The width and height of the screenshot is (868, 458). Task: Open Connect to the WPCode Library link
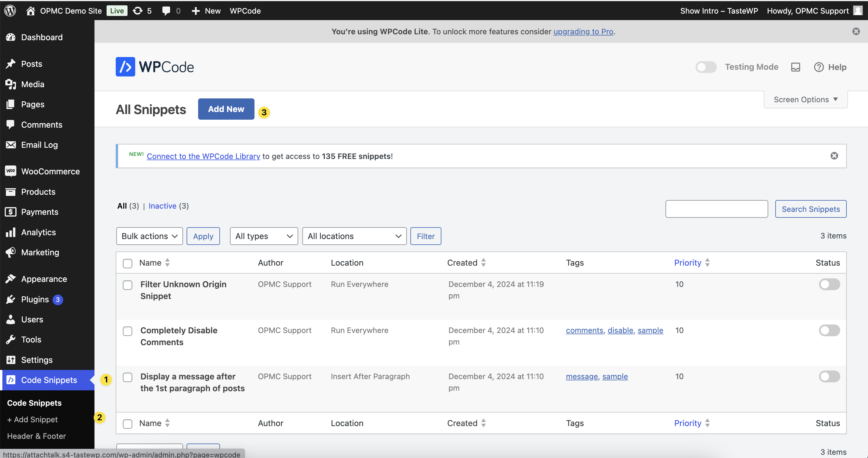pyautogui.click(x=203, y=156)
